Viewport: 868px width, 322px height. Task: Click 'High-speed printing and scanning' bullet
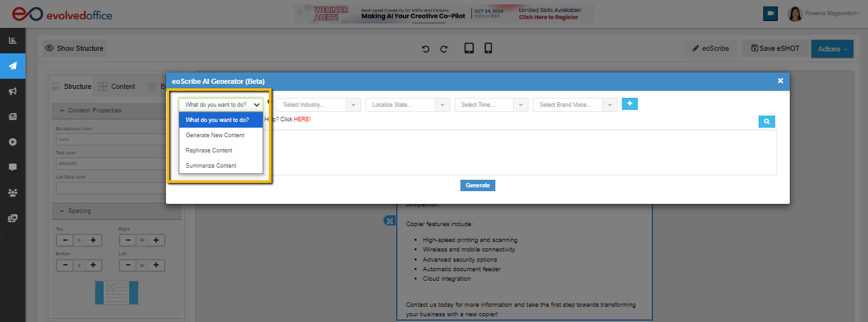[x=470, y=240]
